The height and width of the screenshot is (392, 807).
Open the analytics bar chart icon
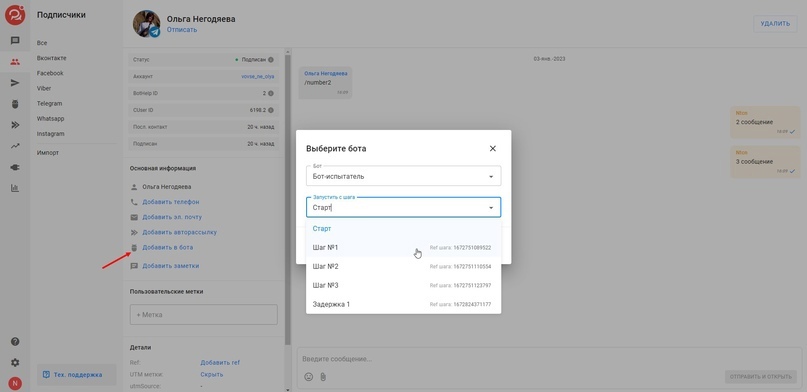pyautogui.click(x=15, y=188)
